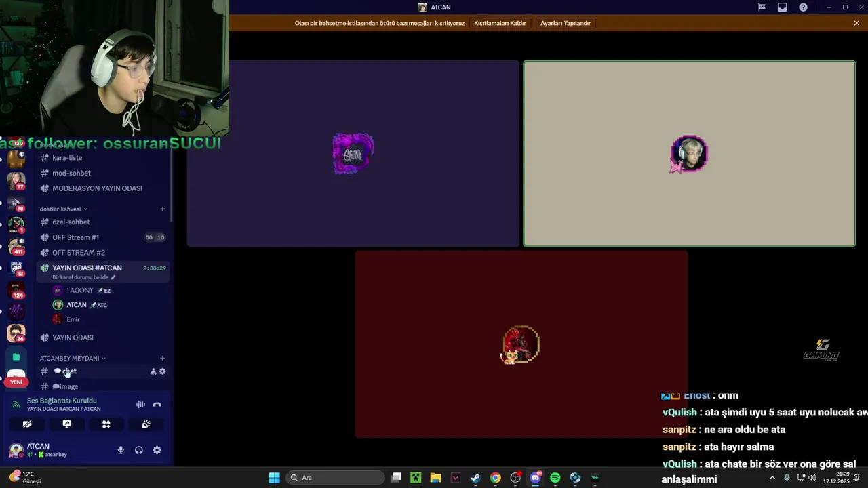Deafen with headphone icon in user panel
This screenshot has height=488, width=868.
(139, 450)
